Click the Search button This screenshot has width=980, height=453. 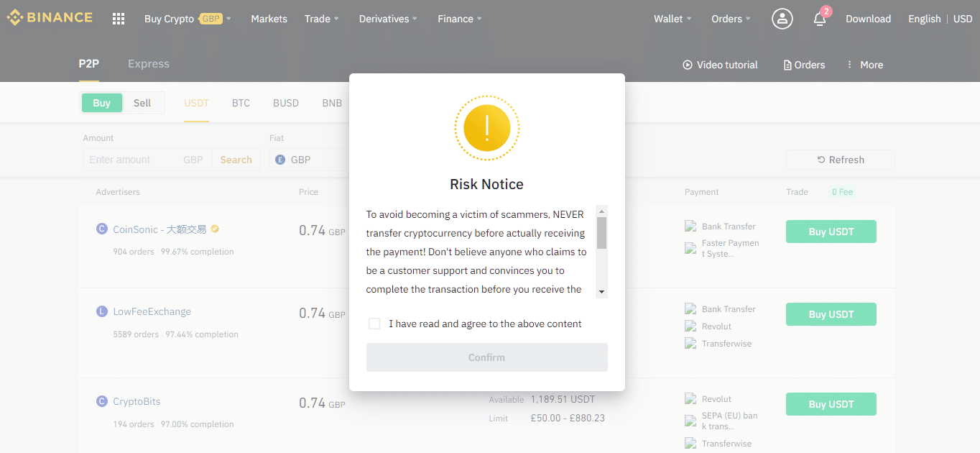(236, 160)
